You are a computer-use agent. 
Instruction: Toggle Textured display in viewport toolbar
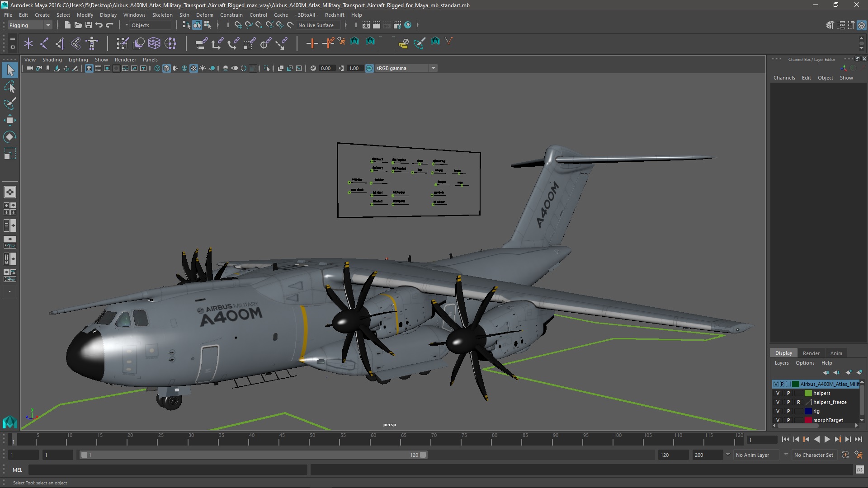point(193,68)
